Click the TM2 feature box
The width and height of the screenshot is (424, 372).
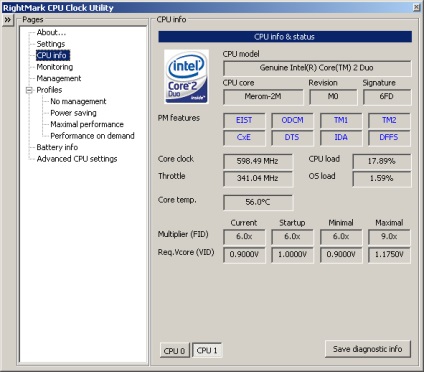coord(389,120)
